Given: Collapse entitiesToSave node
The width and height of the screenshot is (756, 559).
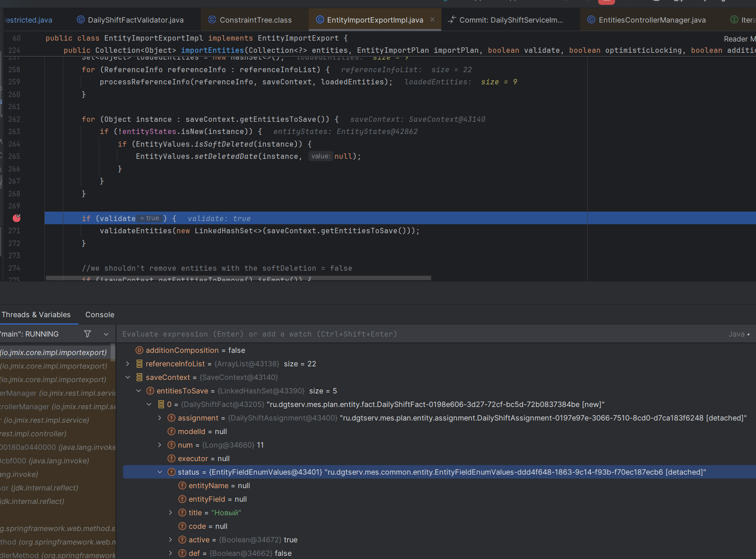Looking at the screenshot, I should [x=139, y=391].
